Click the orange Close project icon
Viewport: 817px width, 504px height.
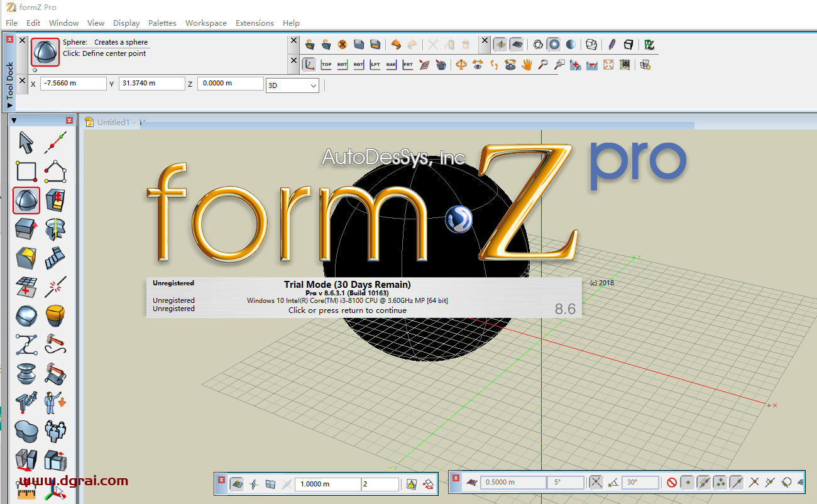click(x=343, y=45)
